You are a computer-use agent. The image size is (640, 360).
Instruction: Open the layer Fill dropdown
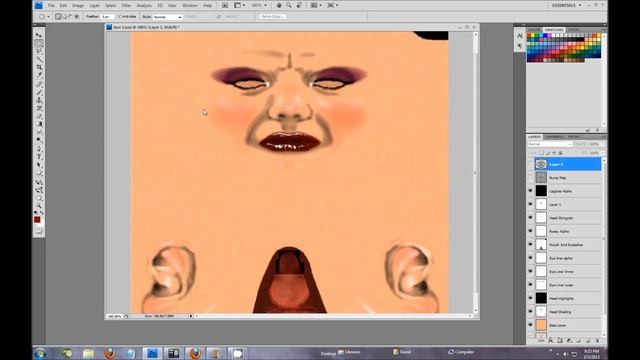click(x=603, y=153)
